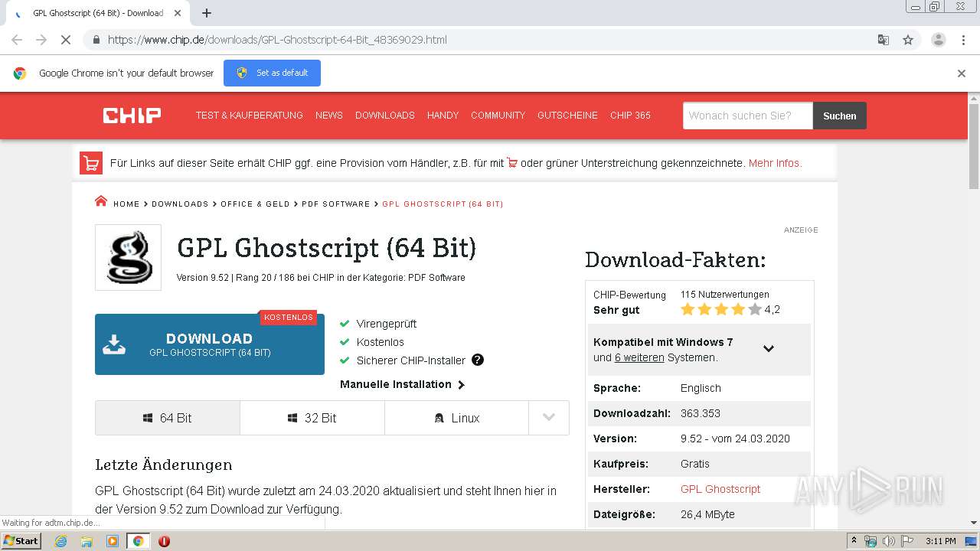This screenshot has width=980, height=551.
Task: View site security lock info
Action: [x=96, y=40]
